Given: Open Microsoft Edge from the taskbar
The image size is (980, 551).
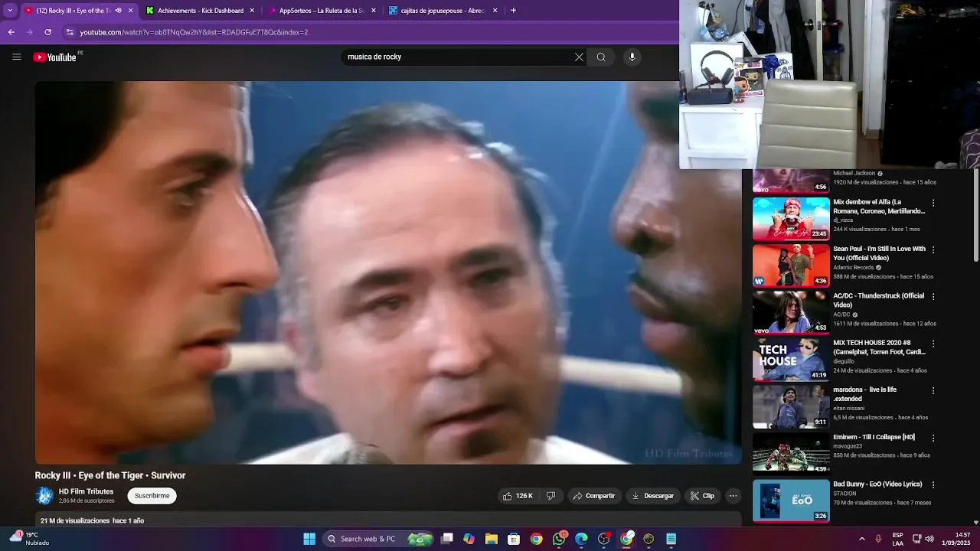Looking at the screenshot, I should 581,539.
